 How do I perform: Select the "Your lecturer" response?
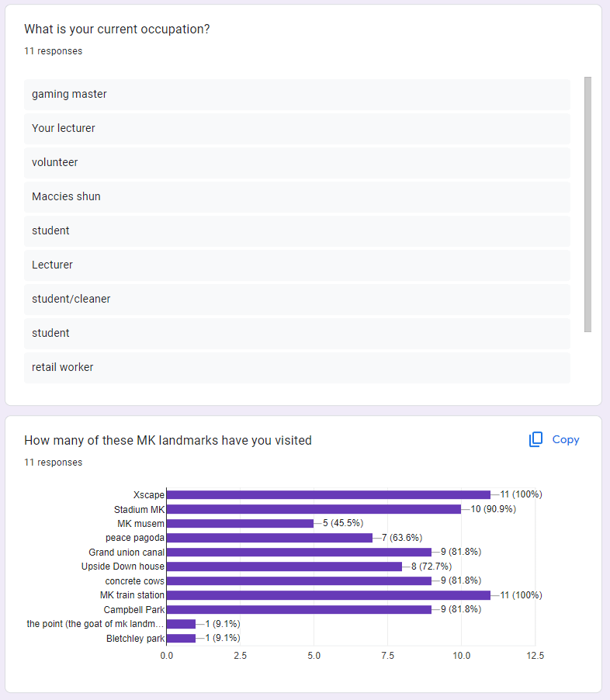click(297, 128)
